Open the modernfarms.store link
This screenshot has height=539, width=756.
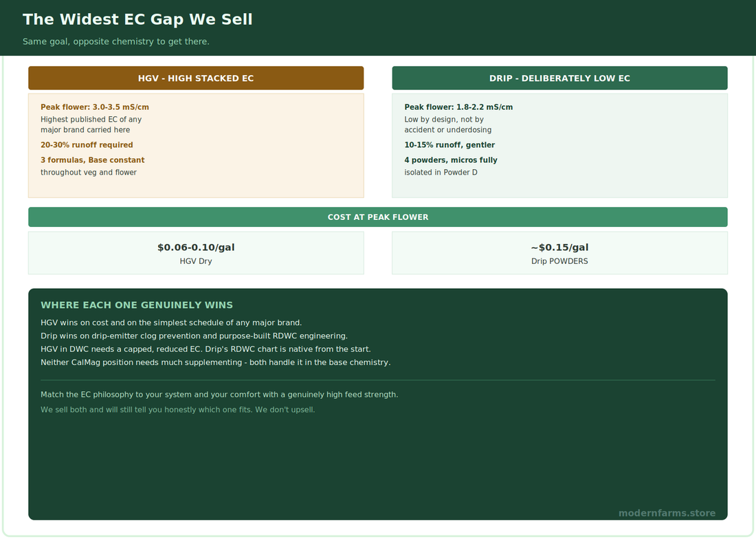(x=667, y=513)
